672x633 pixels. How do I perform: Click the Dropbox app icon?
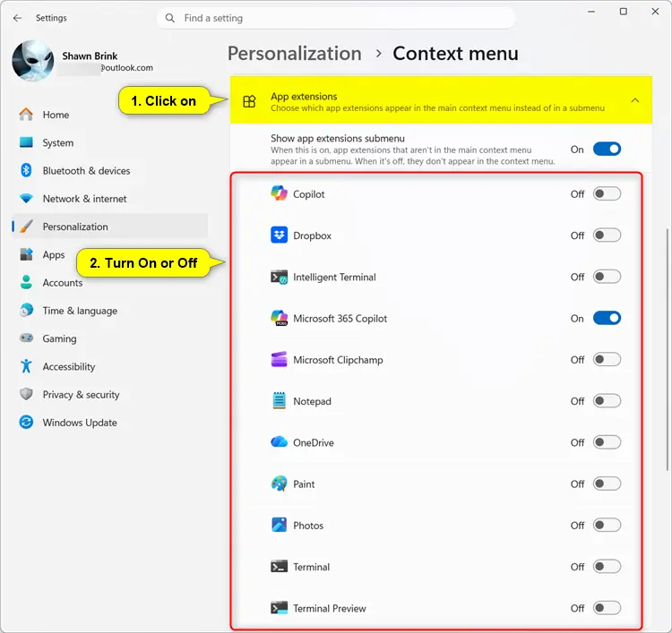click(279, 235)
